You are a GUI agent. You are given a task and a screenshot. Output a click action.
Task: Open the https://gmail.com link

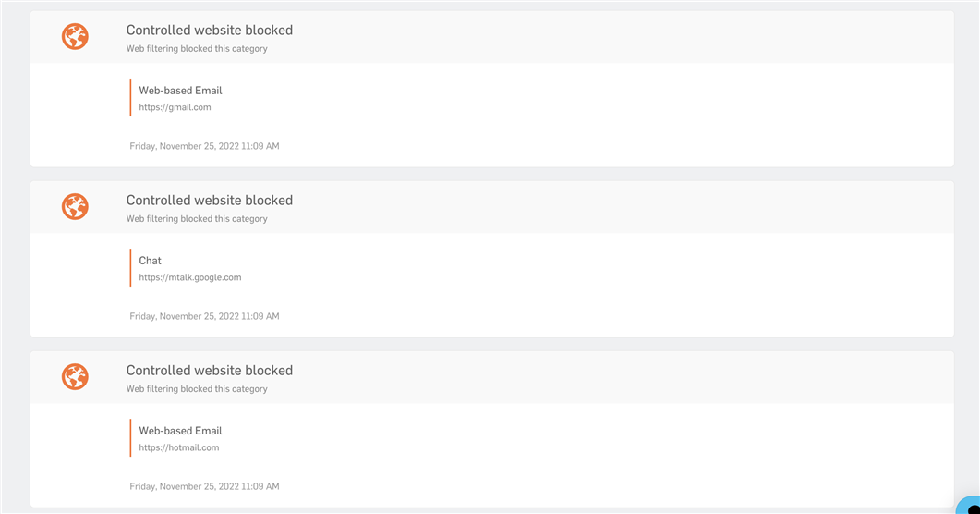click(x=175, y=107)
